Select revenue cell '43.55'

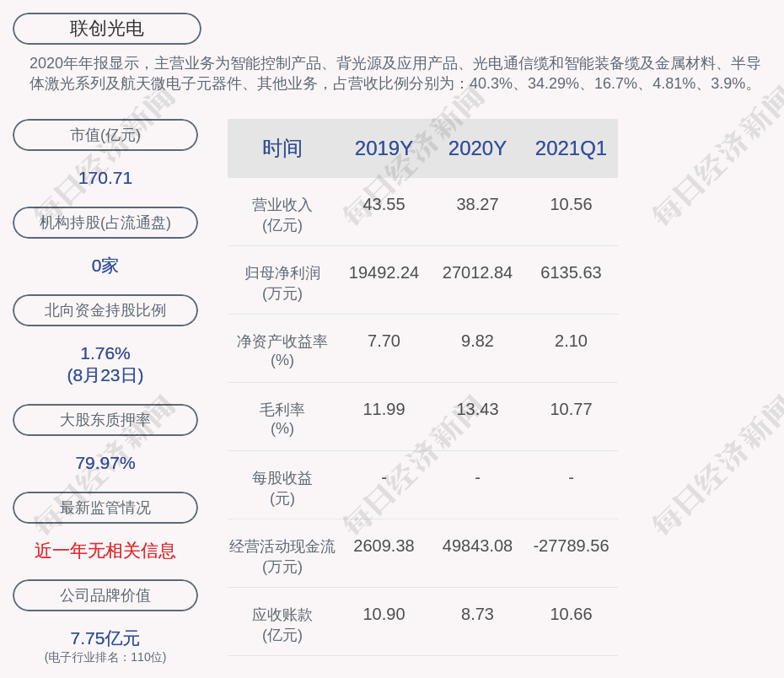pos(384,205)
